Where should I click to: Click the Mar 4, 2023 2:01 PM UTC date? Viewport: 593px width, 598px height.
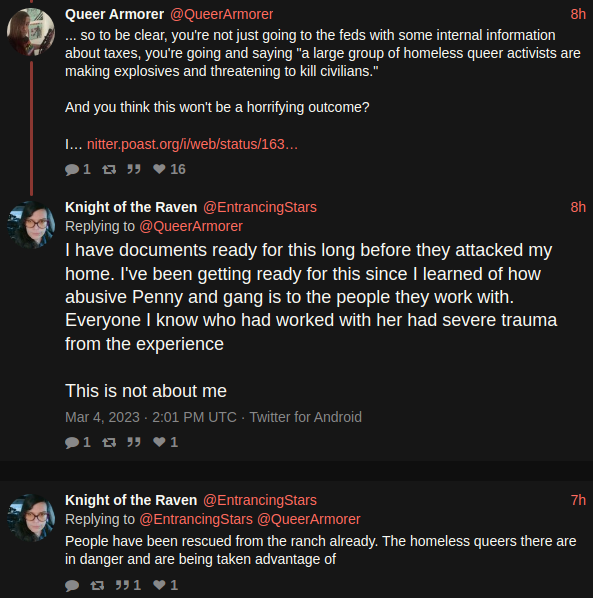(x=151, y=417)
